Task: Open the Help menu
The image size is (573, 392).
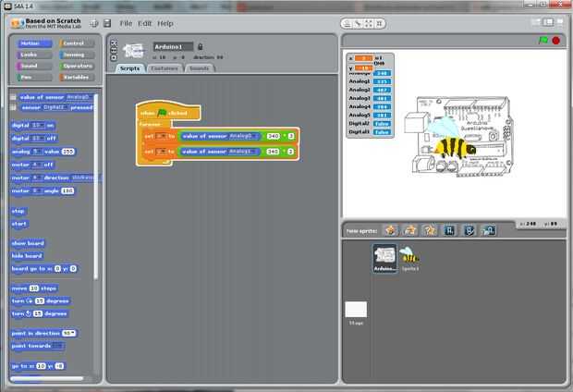Action: coord(165,23)
